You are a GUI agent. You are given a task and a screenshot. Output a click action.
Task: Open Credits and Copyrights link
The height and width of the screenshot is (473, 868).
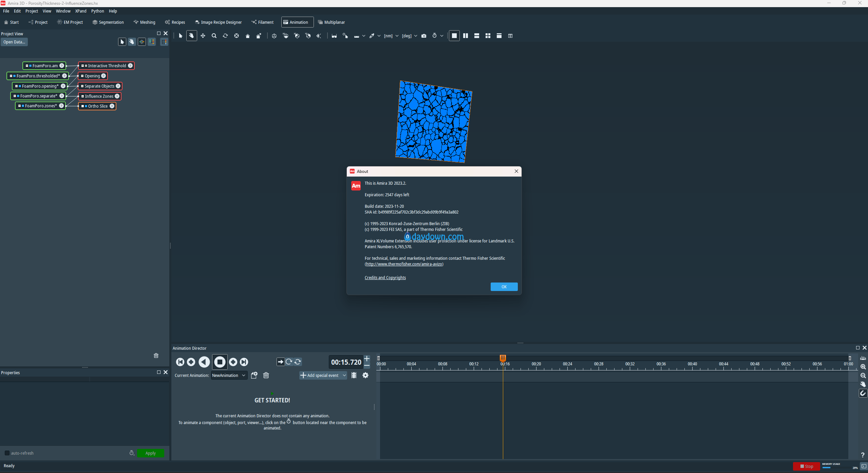point(385,278)
